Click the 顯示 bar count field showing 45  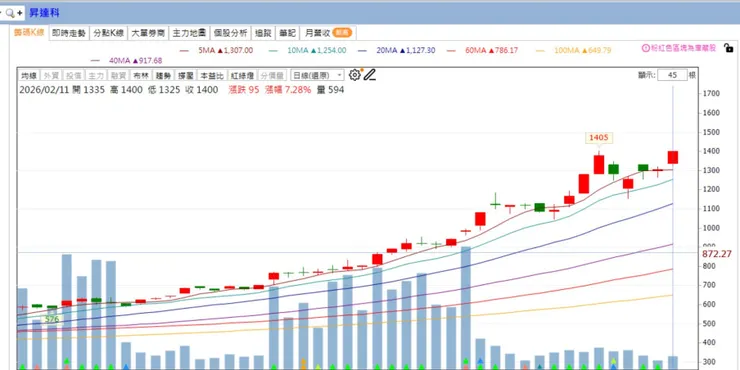[x=672, y=75]
